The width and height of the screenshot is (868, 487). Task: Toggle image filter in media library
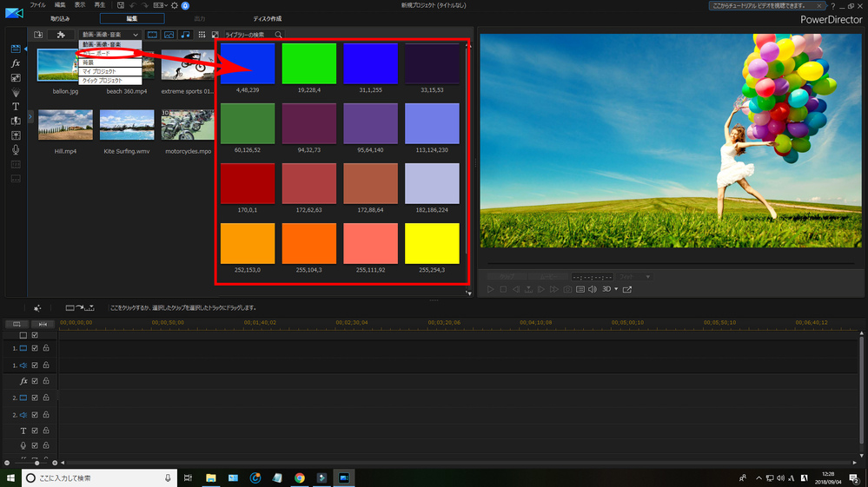(169, 35)
